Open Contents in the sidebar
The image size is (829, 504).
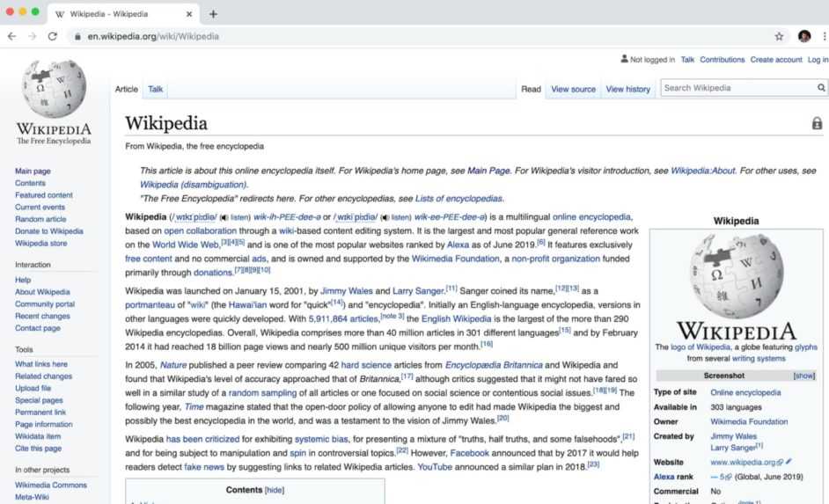coord(30,183)
